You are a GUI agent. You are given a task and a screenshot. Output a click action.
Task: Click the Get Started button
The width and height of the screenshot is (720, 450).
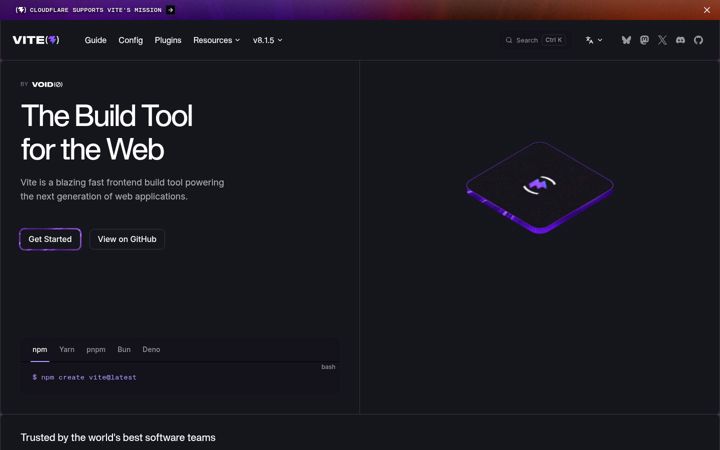(50, 239)
